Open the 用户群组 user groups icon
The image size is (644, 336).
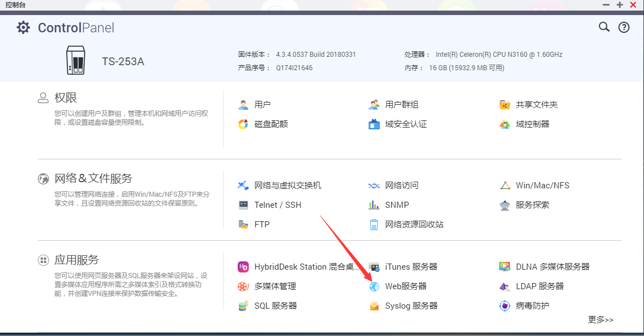373,105
